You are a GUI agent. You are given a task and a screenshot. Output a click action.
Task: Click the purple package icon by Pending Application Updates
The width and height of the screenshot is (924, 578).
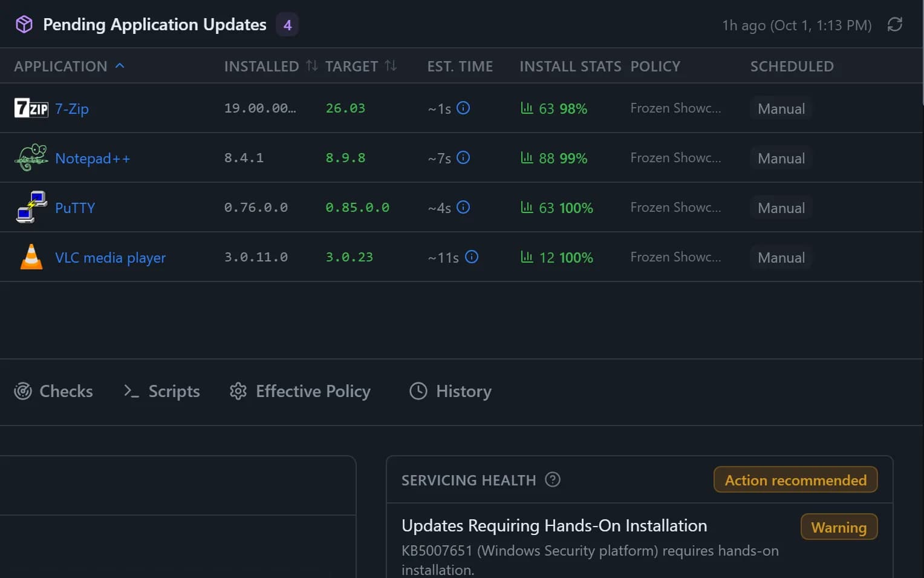(x=24, y=24)
